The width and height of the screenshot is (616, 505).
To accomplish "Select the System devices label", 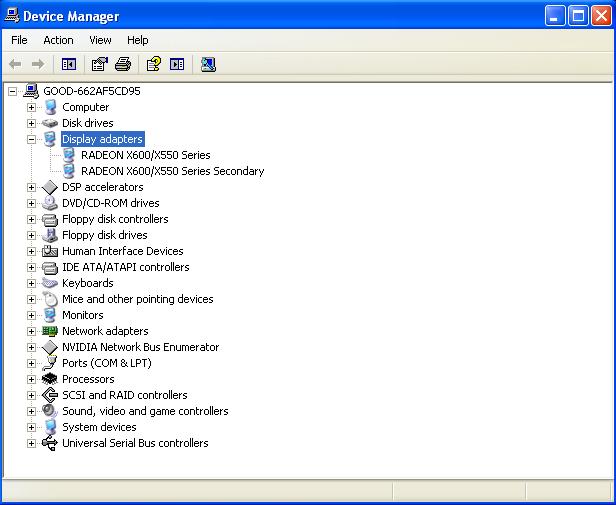I will point(99,427).
